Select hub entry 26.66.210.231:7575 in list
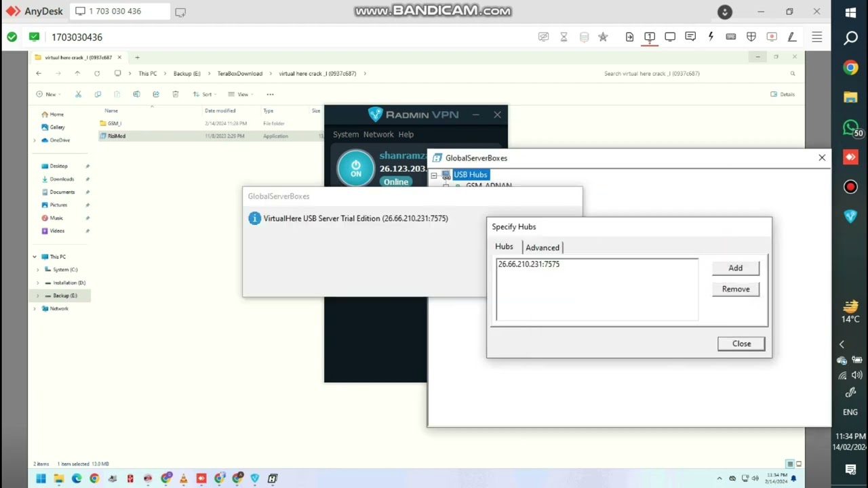This screenshot has height=488, width=868. [x=529, y=264]
